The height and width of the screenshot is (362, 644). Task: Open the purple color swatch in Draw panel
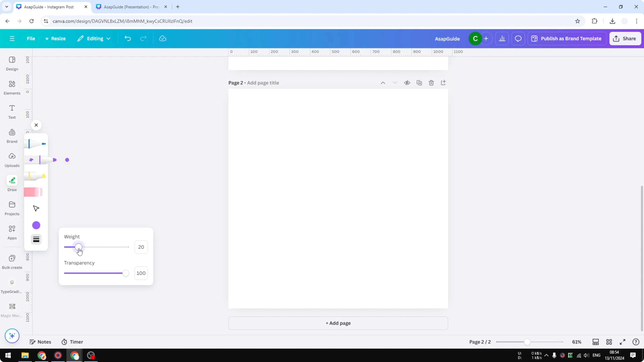click(36, 225)
